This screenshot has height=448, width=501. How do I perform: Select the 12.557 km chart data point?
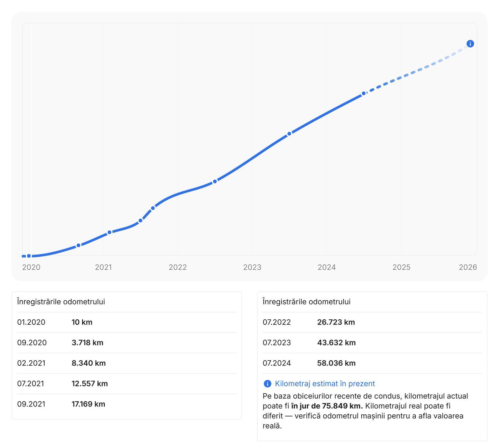pos(140,221)
